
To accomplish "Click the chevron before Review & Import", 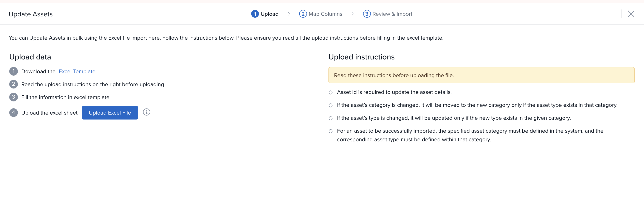I will [353, 14].
